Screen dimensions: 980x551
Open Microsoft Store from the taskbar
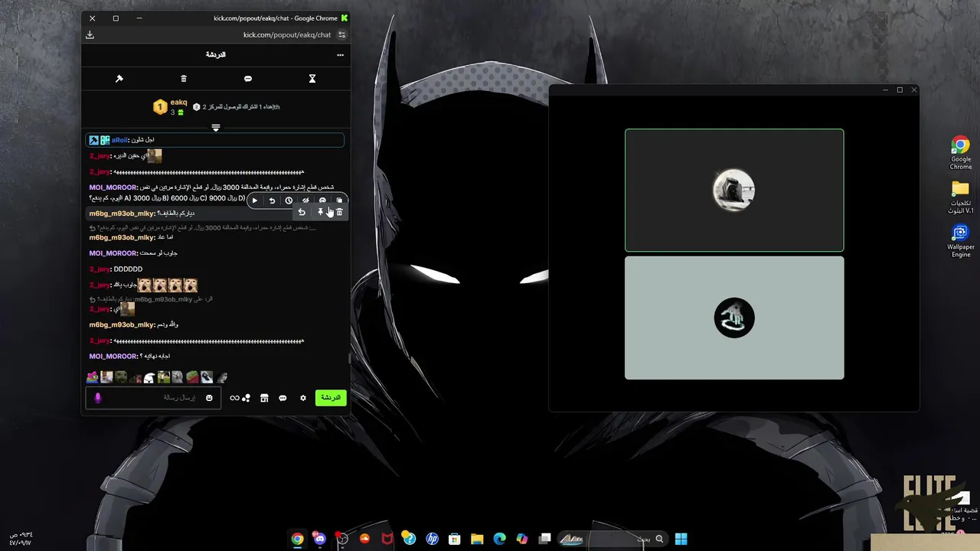(455, 539)
